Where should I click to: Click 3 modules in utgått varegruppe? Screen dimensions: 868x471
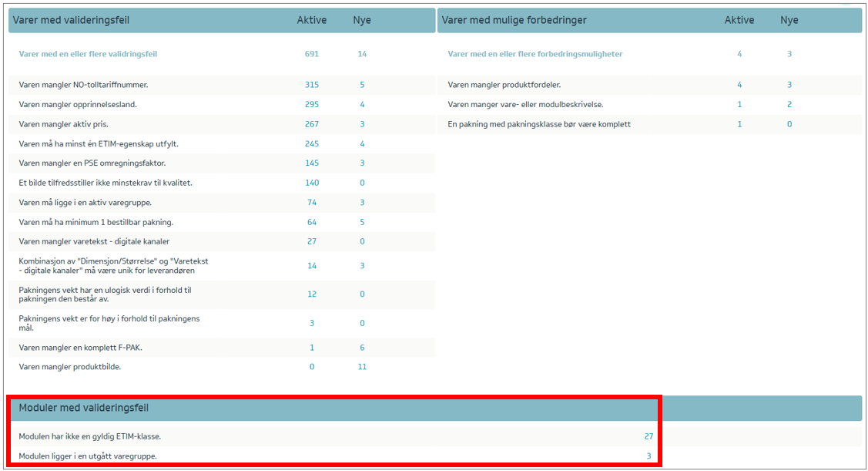(x=648, y=456)
